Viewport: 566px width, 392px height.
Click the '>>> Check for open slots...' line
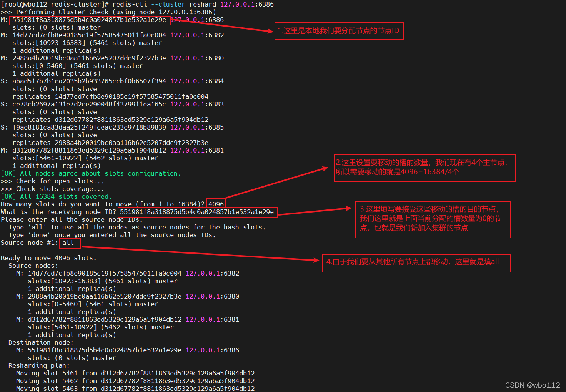(x=52, y=181)
